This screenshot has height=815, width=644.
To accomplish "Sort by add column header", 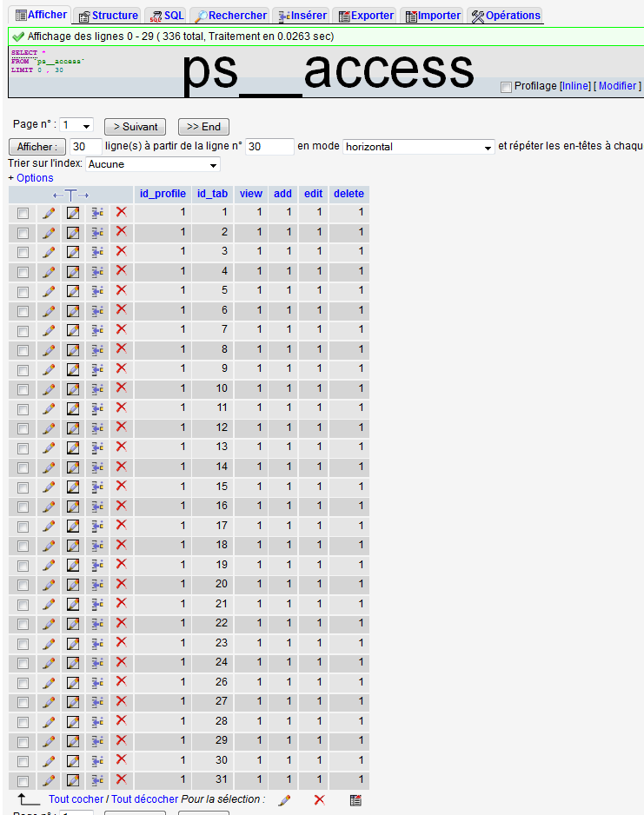I will click(x=282, y=194).
